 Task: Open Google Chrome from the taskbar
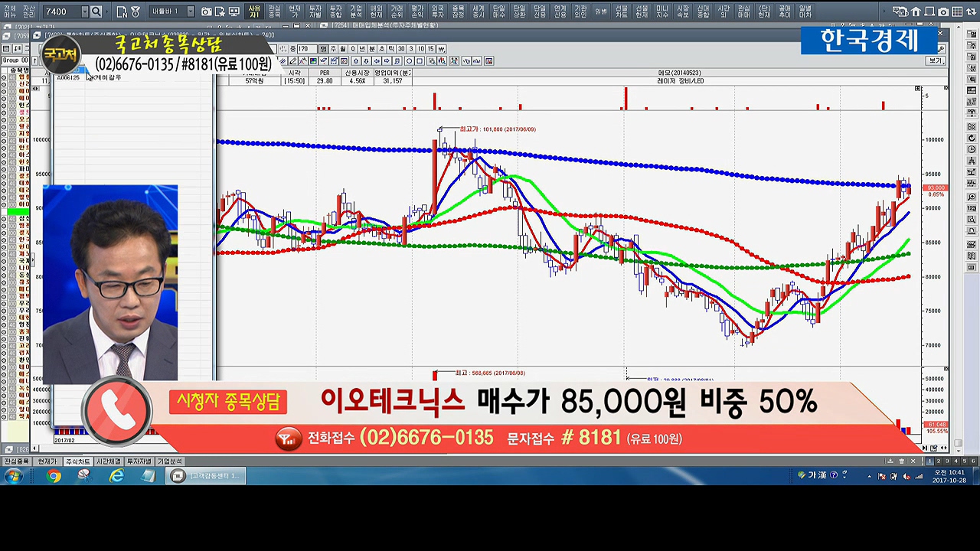click(x=53, y=476)
